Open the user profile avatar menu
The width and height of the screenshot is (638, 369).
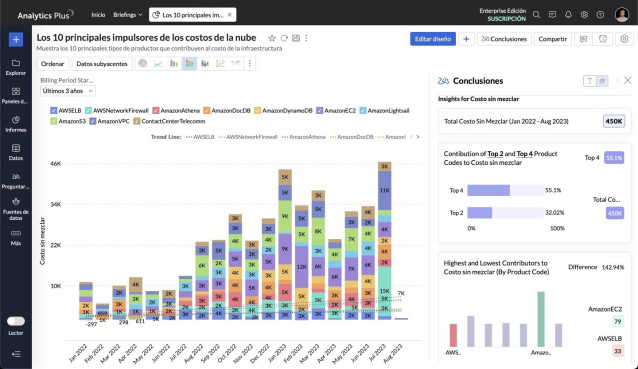[x=622, y=15]
